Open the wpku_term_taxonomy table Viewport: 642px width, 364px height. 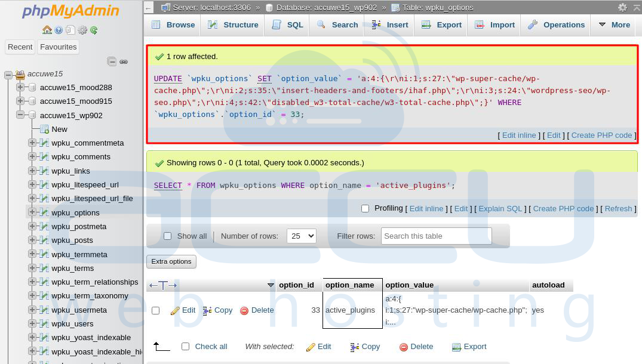click(x=90, y=296)
